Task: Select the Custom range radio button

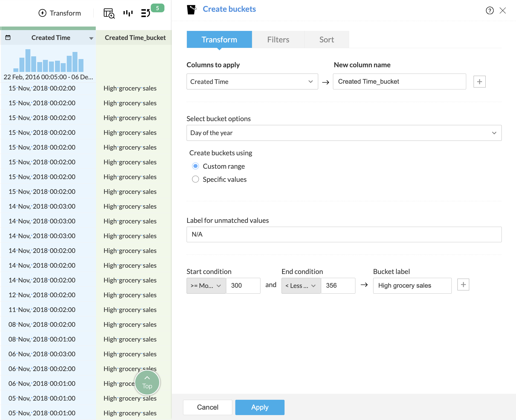Action: 195,166
